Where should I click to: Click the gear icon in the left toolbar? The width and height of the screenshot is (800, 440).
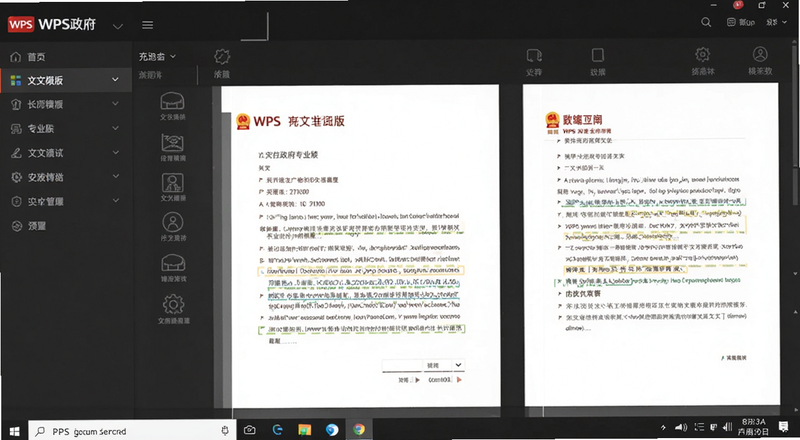(x=222, y=57)
